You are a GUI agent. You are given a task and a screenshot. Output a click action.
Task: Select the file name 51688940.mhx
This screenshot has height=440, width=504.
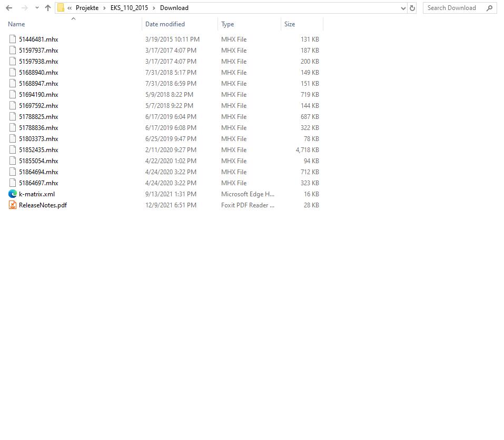point(38,72)
